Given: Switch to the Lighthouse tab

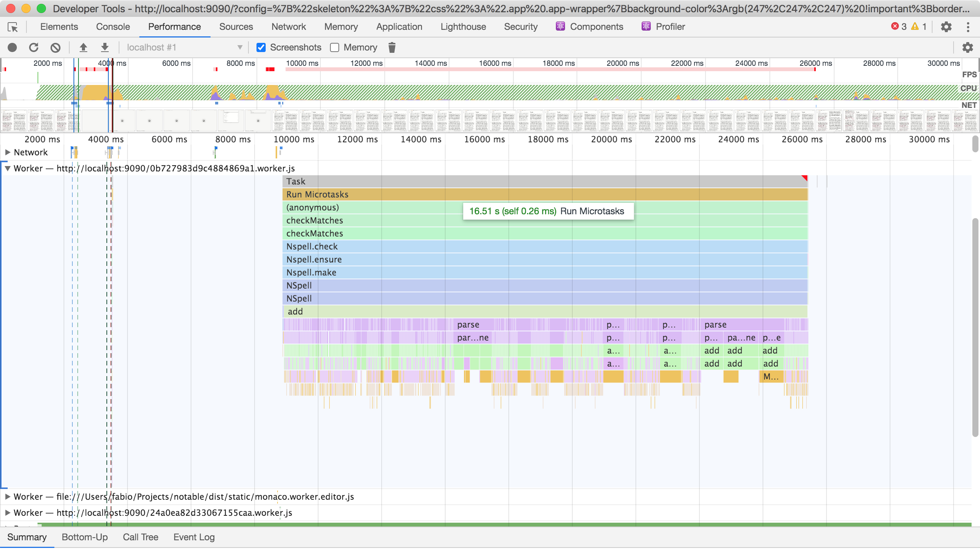Looking at the screenshot, I should (x=463, y=27).
